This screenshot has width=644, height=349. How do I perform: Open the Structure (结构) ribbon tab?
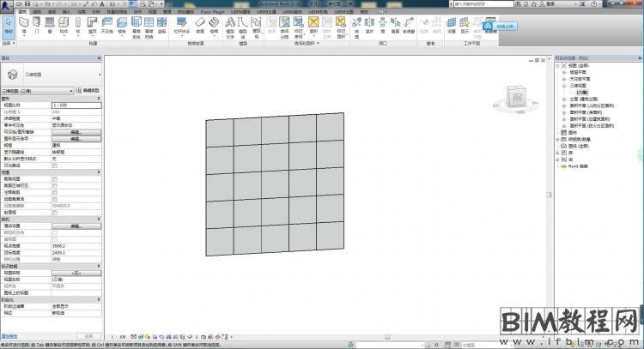(38, 11)
